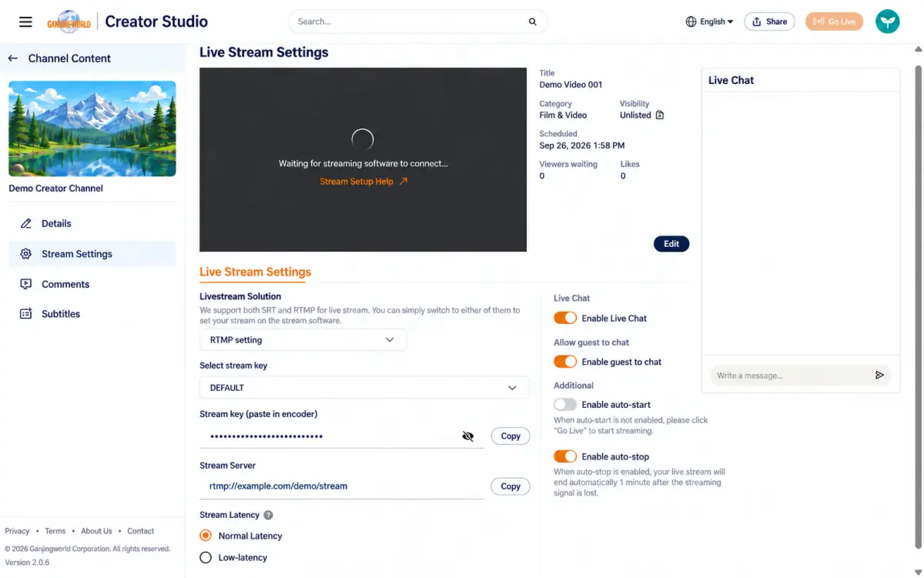Turn off Enable guest to chat

tap(565, 362)
